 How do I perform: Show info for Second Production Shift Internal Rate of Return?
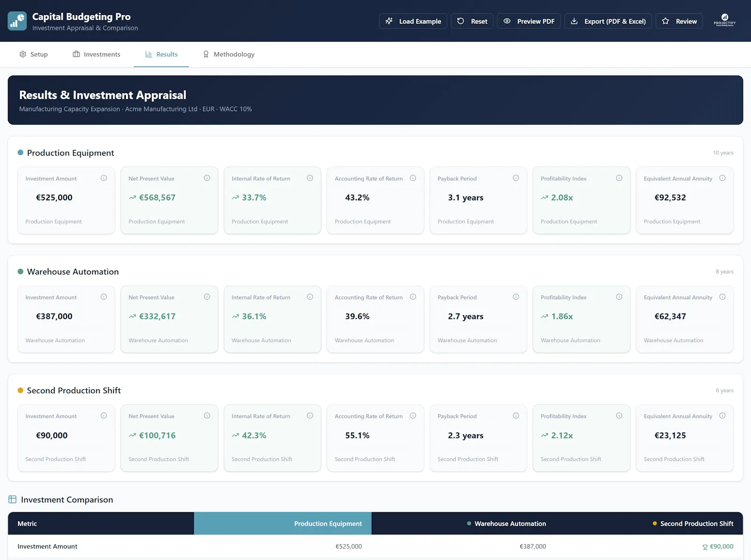[x=310, y=416]
